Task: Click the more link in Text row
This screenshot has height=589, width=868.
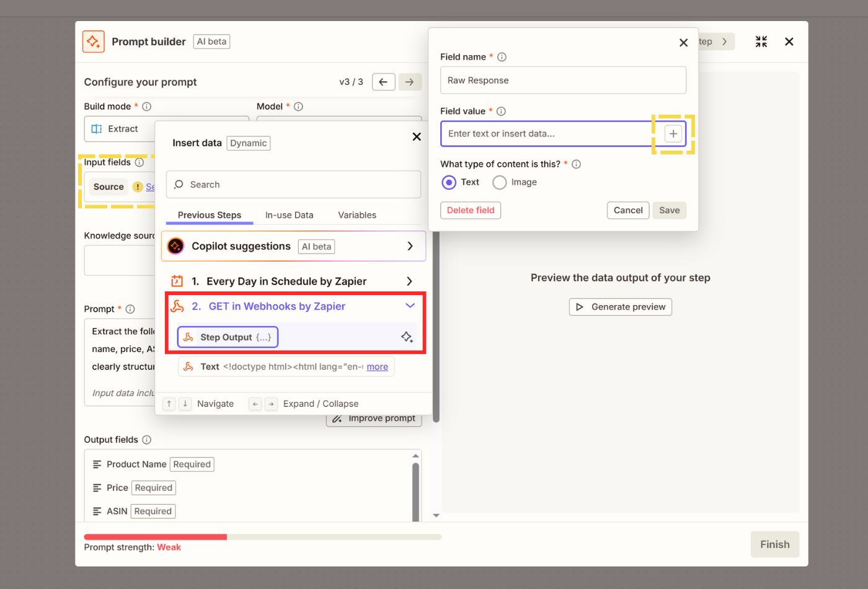Action: (x=377, y=367)
